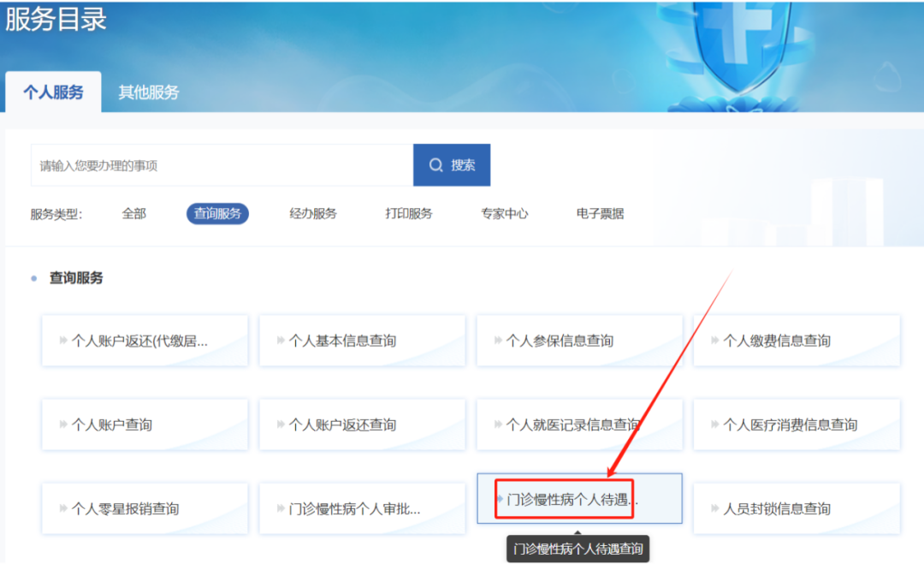The width and height of the screenshot is (924, 564).
Task: Open 个人基本信息查询 service
Action: pyautogui.click(x=362, y=341)
